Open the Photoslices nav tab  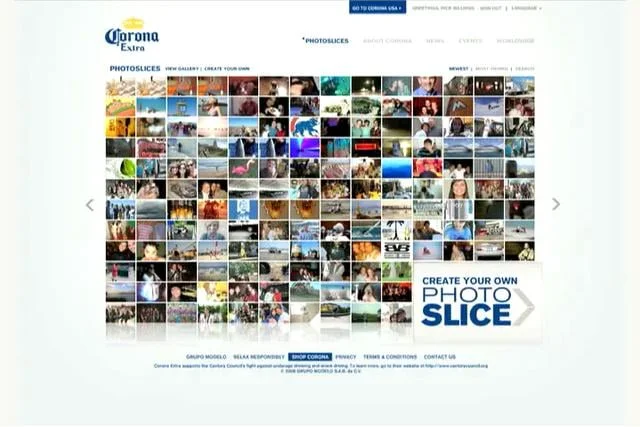tap(326, 41)
